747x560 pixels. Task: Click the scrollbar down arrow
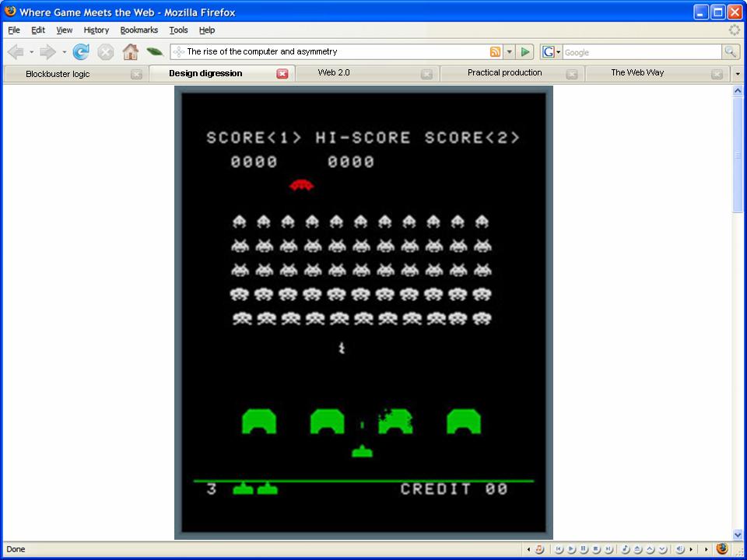click(x=738, y=534)
